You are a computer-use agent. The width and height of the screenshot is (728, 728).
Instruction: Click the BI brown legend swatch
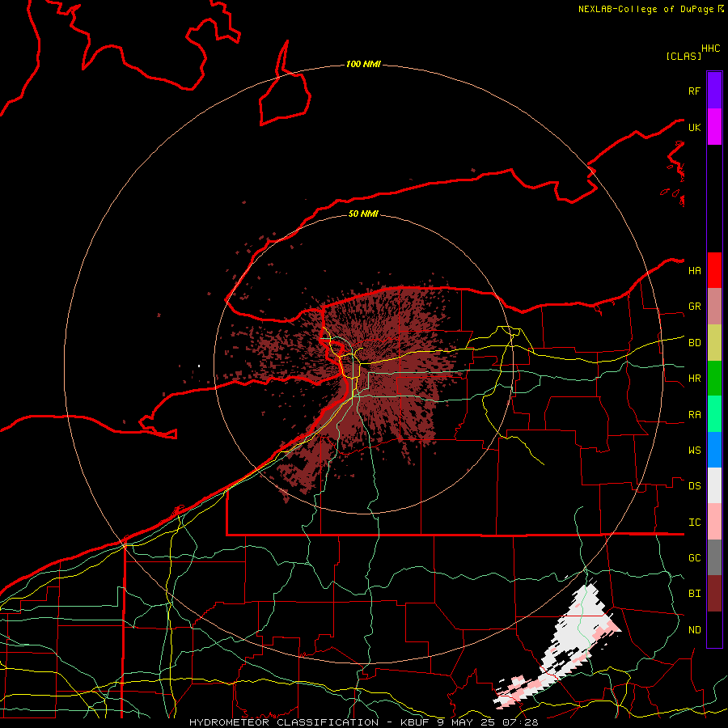coord(714,594)
